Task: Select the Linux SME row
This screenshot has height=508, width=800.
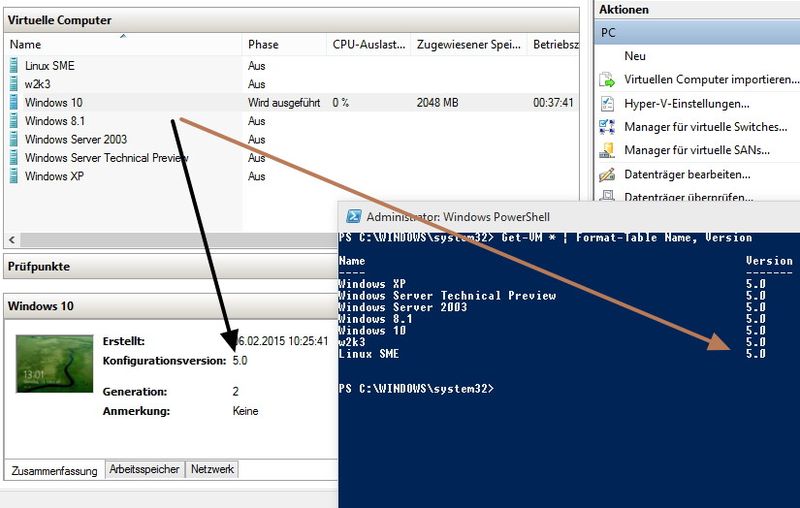Action: (x=291, y=66)
